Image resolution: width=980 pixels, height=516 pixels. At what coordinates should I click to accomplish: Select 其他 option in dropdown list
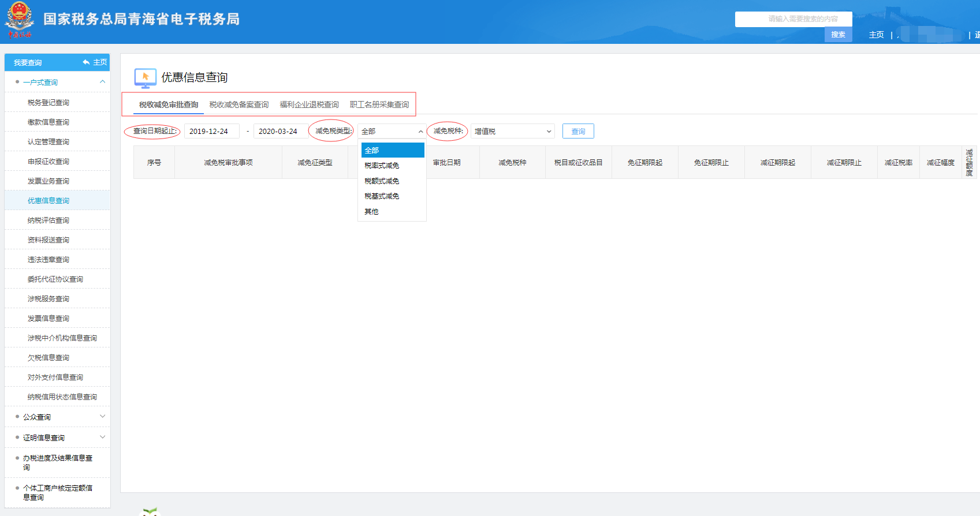click(393, 212)
